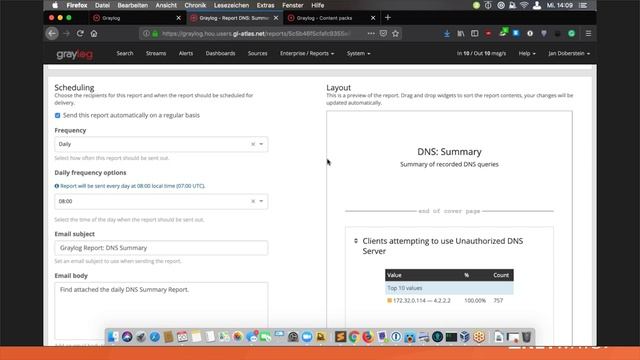The width and height of the screenshot is (640, 360).
Task: Click the drag handle beside Clients attempting widget
Action: pos(356,241)
